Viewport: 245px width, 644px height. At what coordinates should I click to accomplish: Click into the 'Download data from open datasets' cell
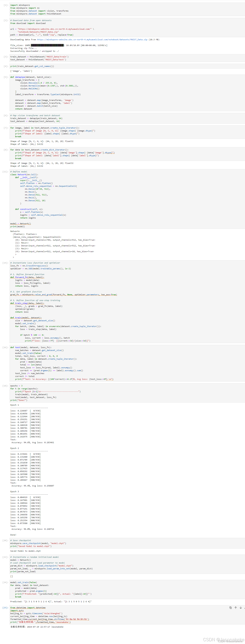point(127,28)
